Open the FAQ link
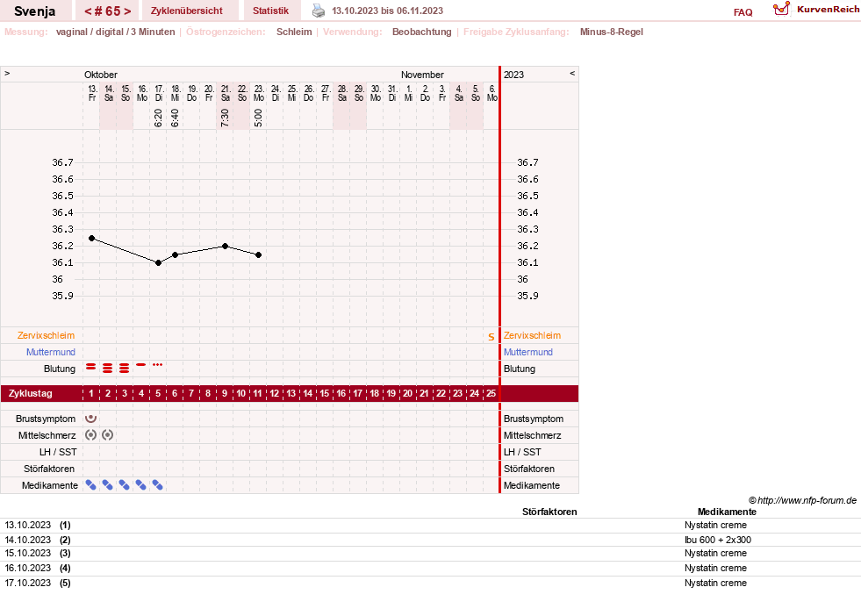 tap(743, 12)
